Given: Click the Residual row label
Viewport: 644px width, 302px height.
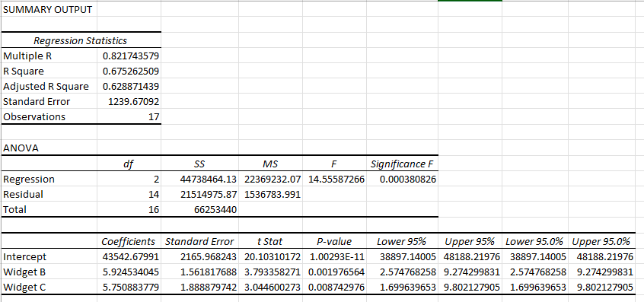Looking at the screenshot, I should (x=49, y=195).
